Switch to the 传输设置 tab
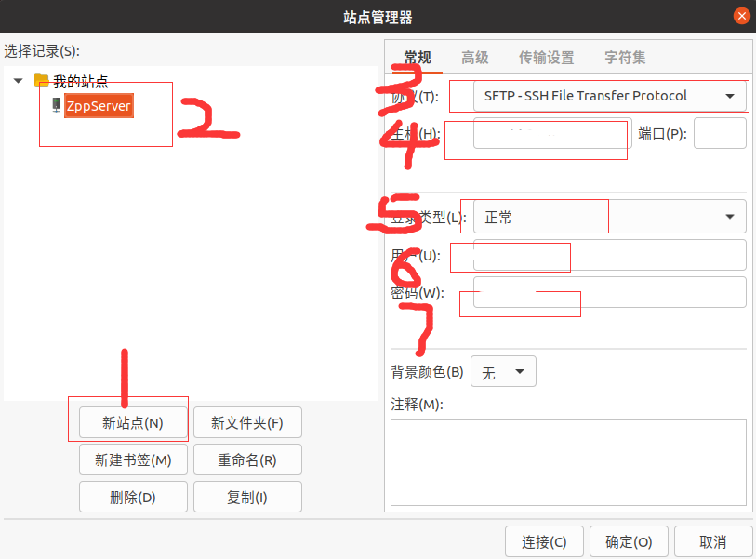 (546, 57)
